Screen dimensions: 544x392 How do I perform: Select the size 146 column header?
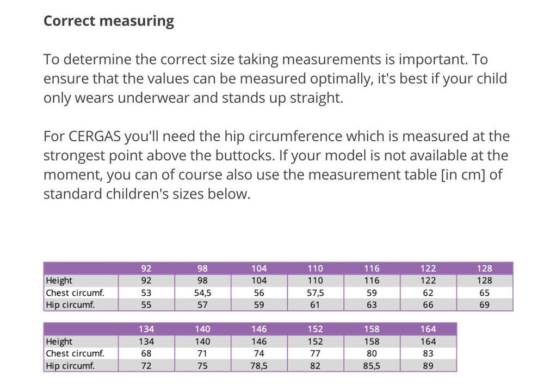pos(259,329)
